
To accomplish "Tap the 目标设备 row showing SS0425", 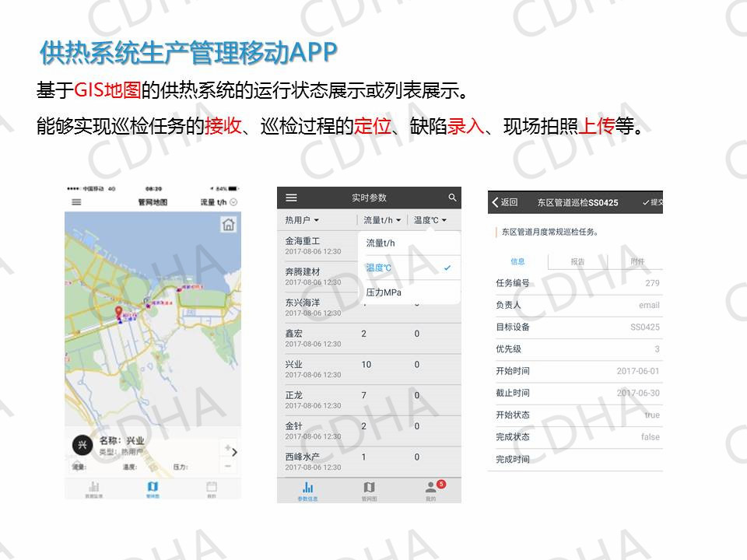I will 576,327.
